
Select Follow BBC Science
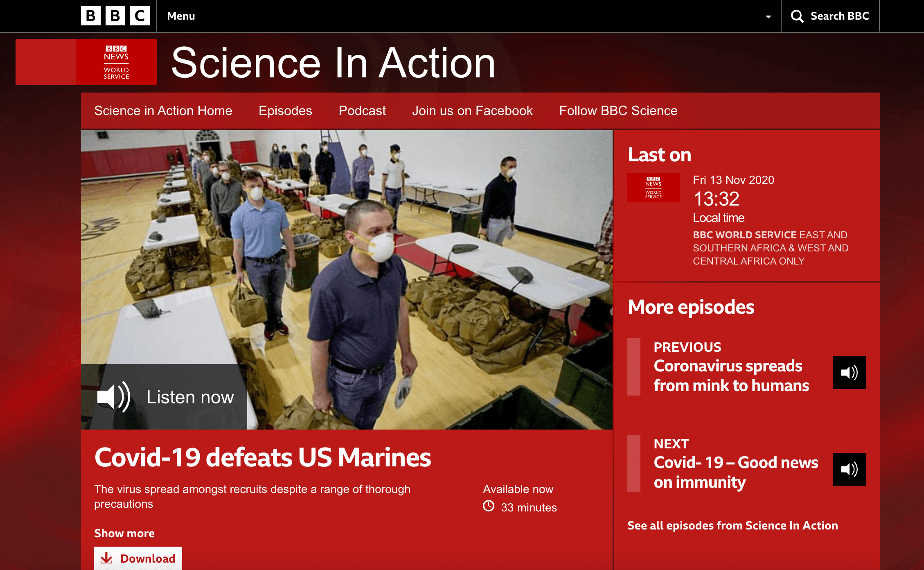pos(618,111)
